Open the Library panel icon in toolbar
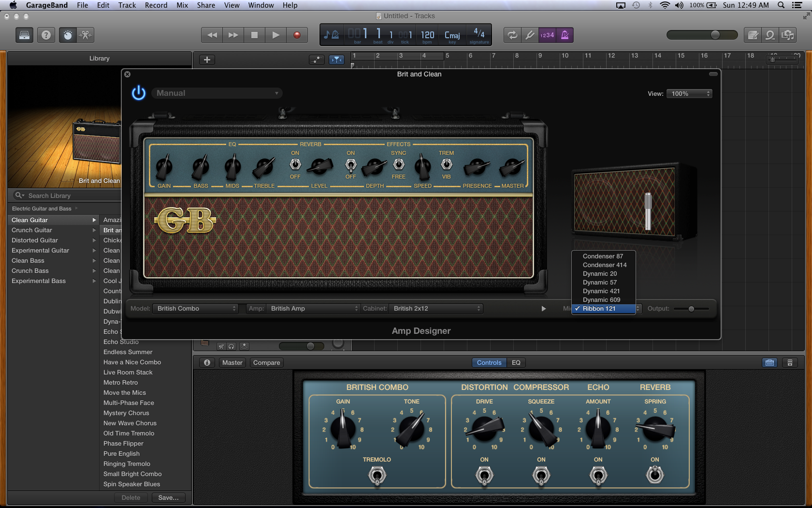 tap(24, 35)
